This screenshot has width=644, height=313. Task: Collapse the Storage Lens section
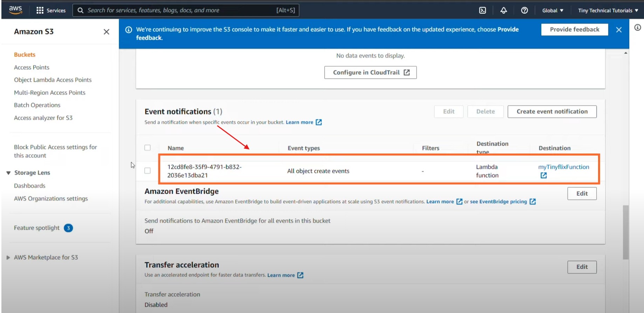[x=8, y=173]
